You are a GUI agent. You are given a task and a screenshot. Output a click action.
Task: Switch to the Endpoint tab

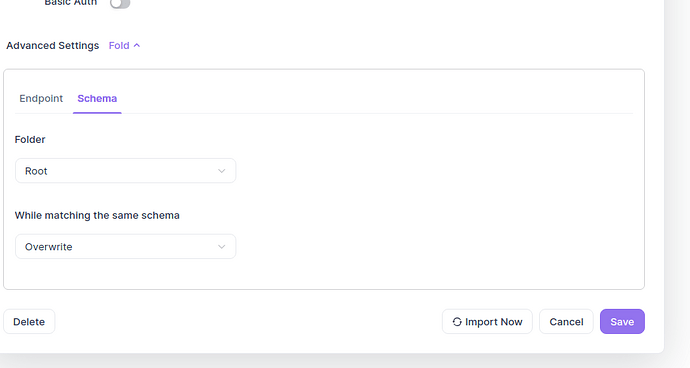click(41, 98)
